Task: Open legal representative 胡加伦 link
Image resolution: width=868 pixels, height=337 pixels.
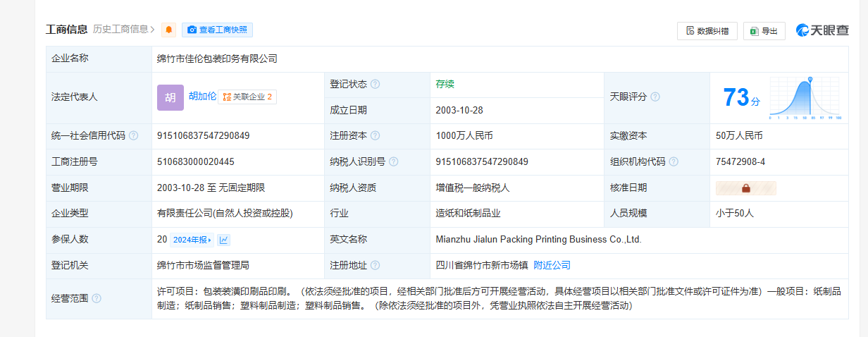Action: (x=202, y=97)
